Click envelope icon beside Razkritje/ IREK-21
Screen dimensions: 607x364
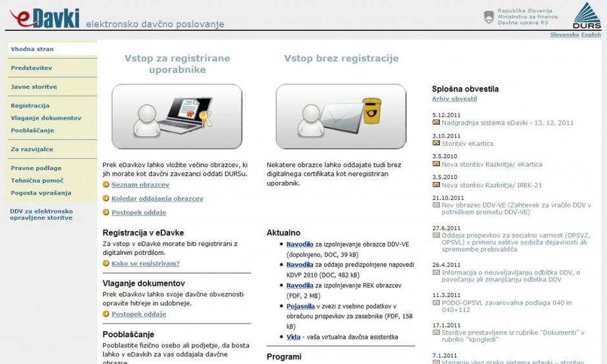437,185
